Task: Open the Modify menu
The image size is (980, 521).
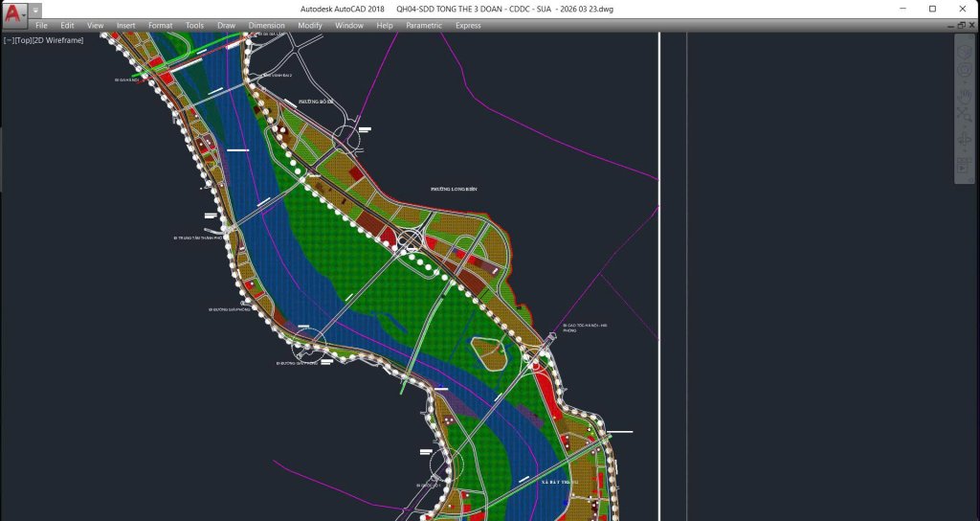Action: (x=309, y=26)
